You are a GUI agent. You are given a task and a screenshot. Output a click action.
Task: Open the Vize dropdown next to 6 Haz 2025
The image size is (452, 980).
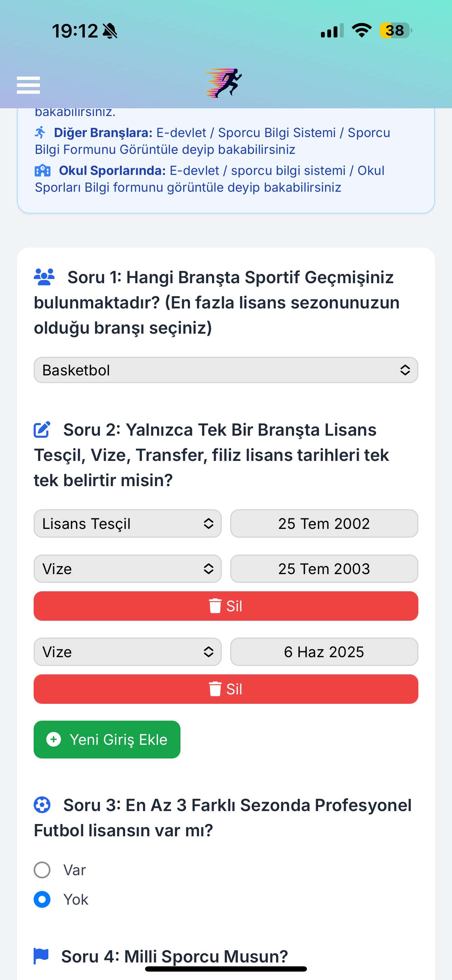pyautogui.click(x=128, y=652)
